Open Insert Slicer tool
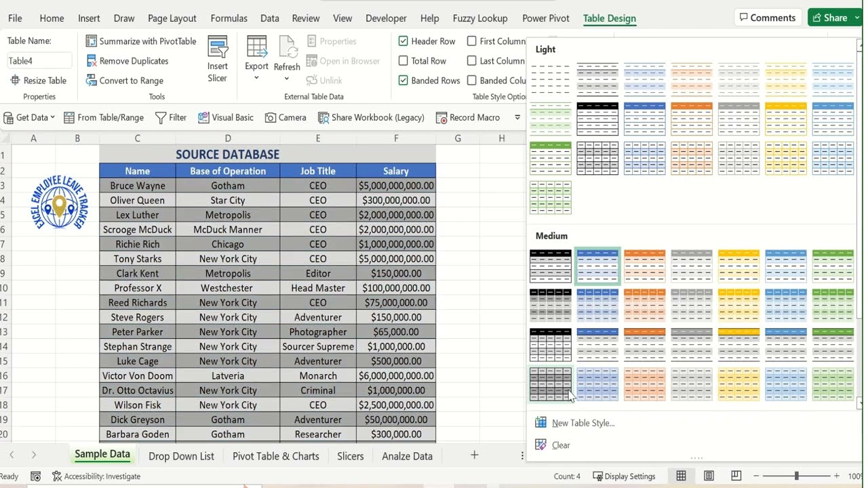 [x=218, y=60]
